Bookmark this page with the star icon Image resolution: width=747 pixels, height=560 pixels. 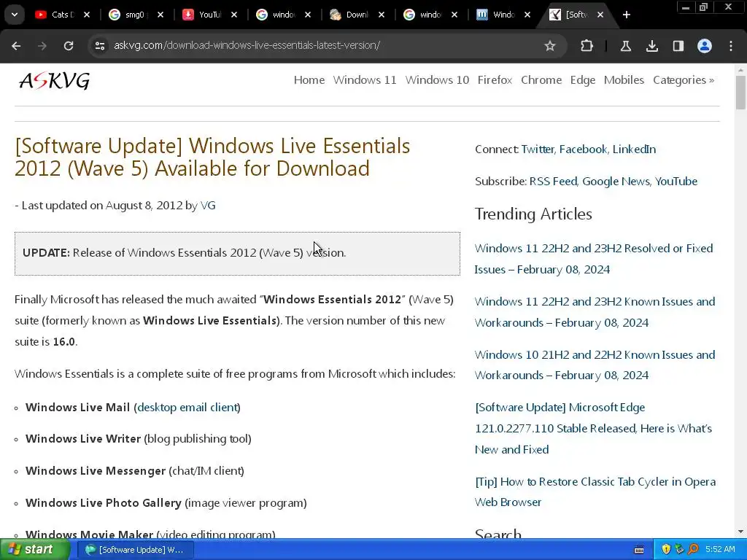(x=550, y=46)
